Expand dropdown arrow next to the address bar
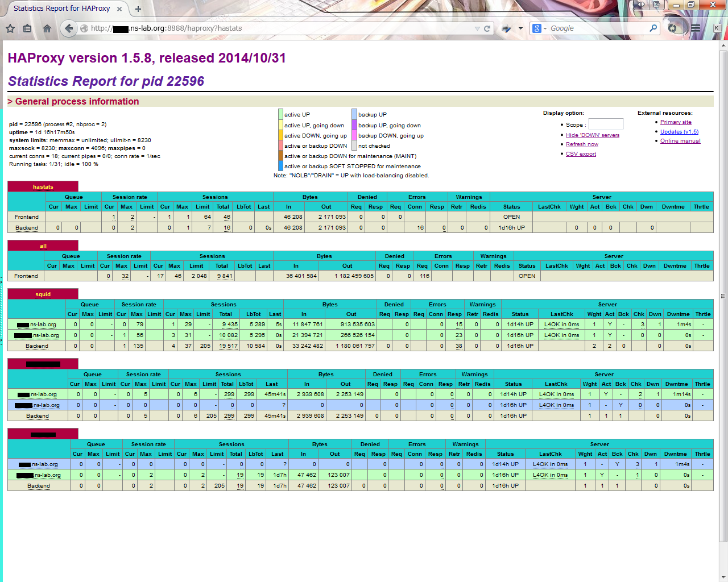 pyautogui.click(x=520, y=28)
